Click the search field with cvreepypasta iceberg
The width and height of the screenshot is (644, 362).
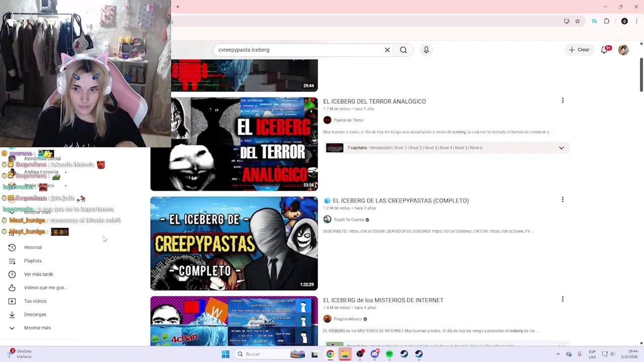[x=299, y=50]
